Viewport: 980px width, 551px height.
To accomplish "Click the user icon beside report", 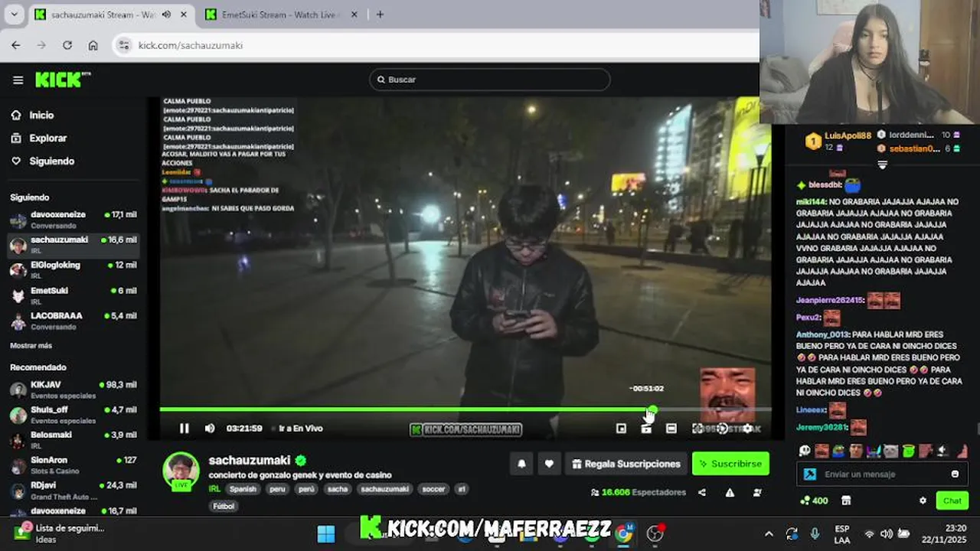I will (x=757, y=493).
